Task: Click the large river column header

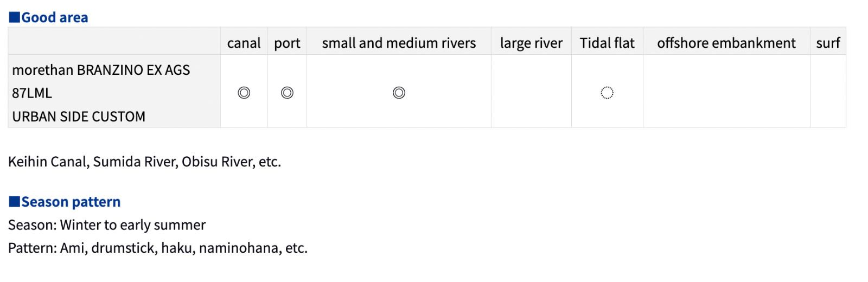Action: pos(531,43)
